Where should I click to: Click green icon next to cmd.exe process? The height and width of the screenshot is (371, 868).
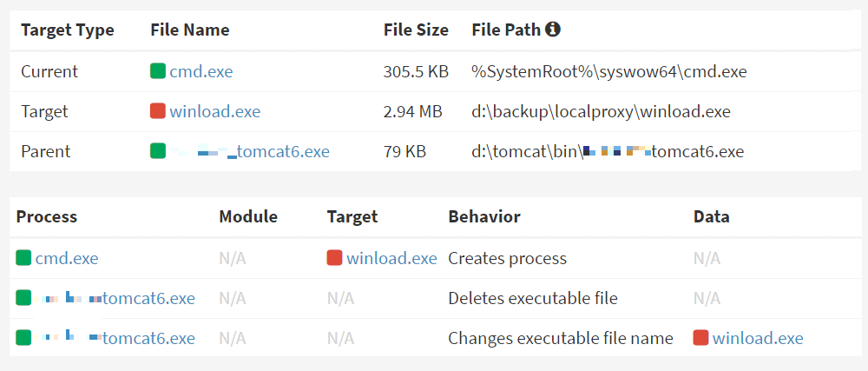tap(23, 258)
